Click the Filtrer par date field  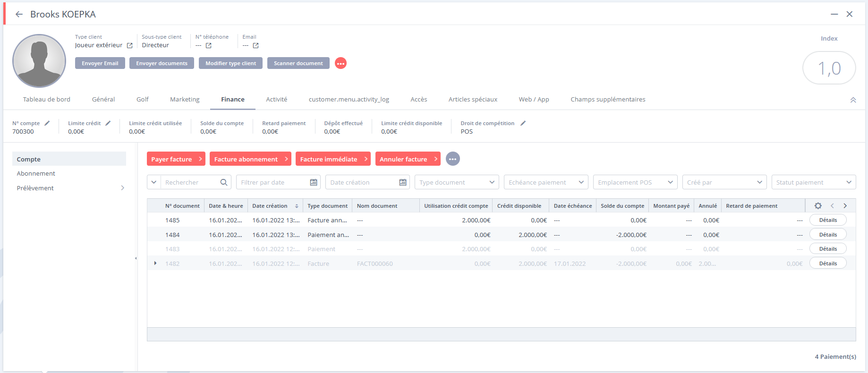point(278,182)
